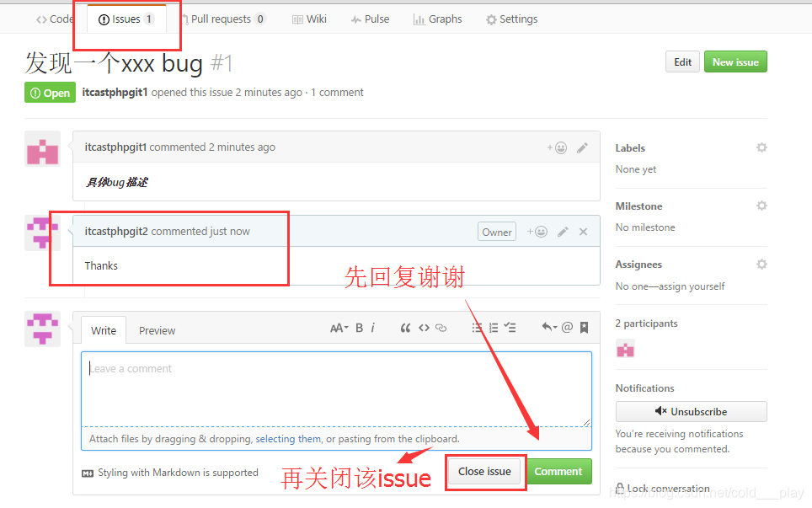Open the Pull requests tab
Viewport: 812px width, 508px height.
[224, 19]
